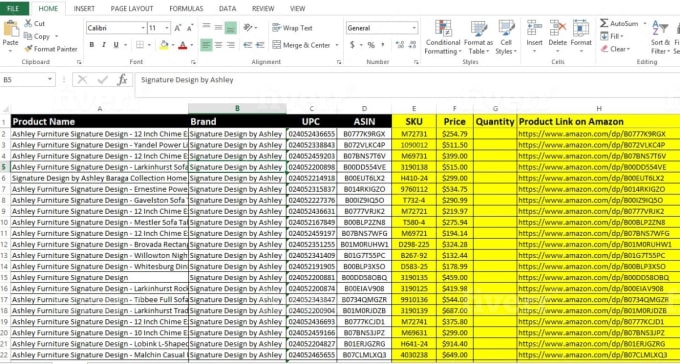Click inside the formula bar
The height and width of the screenshot is (364, 680).
tap(407, 85)
